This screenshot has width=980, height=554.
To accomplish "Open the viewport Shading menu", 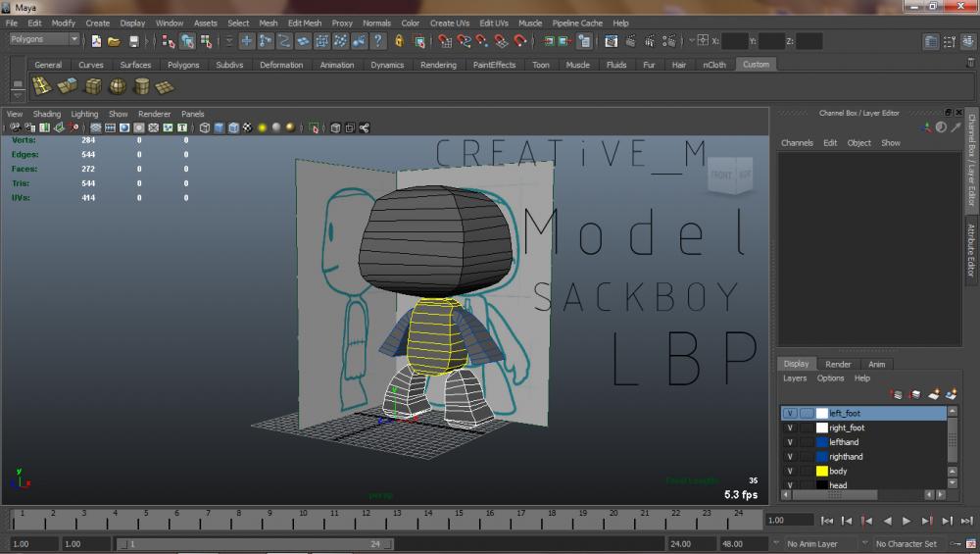I will [47, 114].
